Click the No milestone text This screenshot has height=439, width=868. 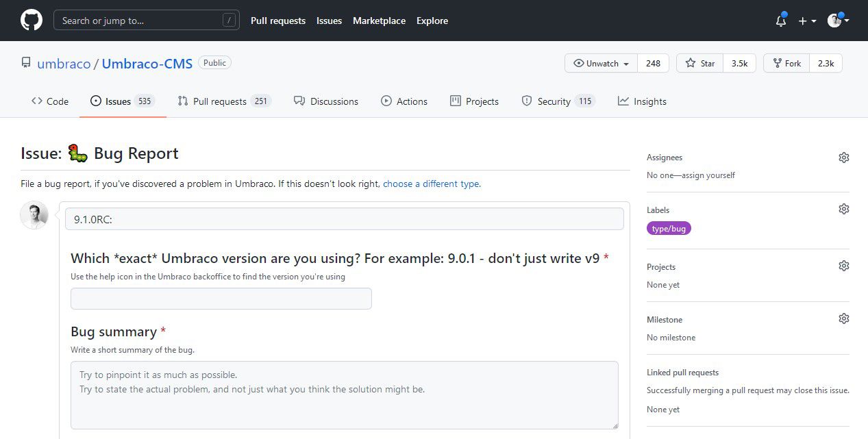tap(671, 338)
